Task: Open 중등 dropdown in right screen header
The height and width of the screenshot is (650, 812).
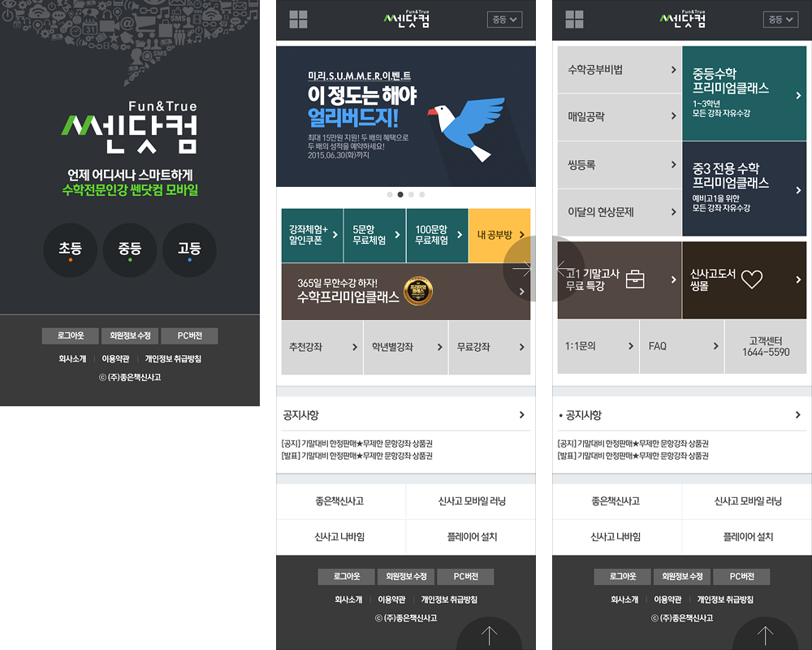Action: point(780,19)
